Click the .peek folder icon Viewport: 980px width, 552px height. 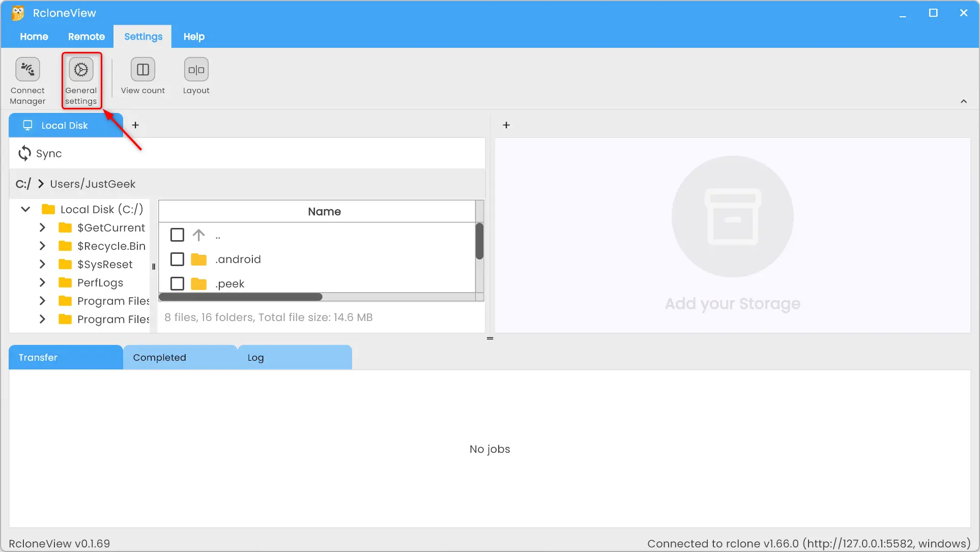tap(198, 284)
